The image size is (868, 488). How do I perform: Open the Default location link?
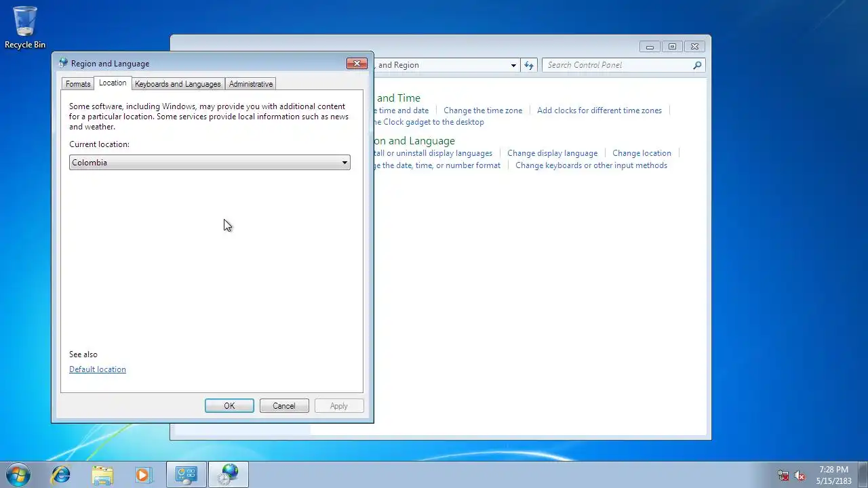(x=98, y=369)
